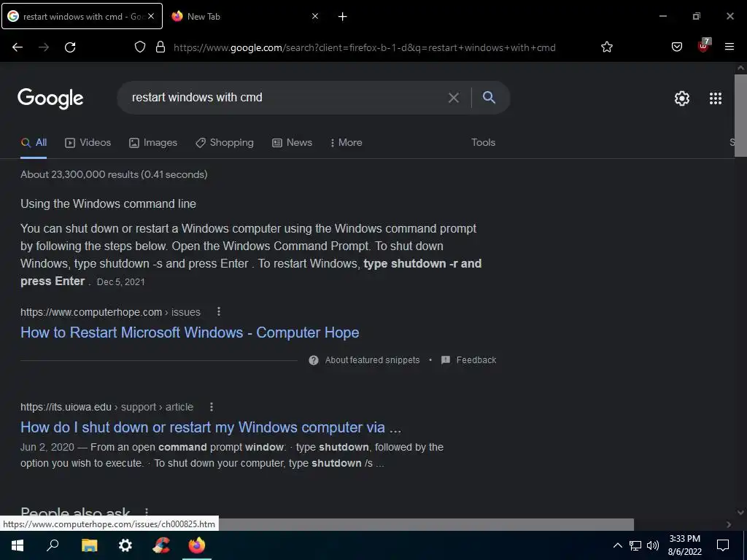Click the 'About 23,300,000 results' text

(x=114, y=174)
